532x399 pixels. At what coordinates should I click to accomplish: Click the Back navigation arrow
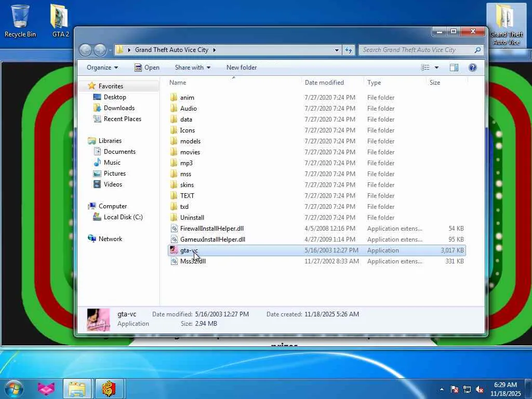click(x=86, y=50)
